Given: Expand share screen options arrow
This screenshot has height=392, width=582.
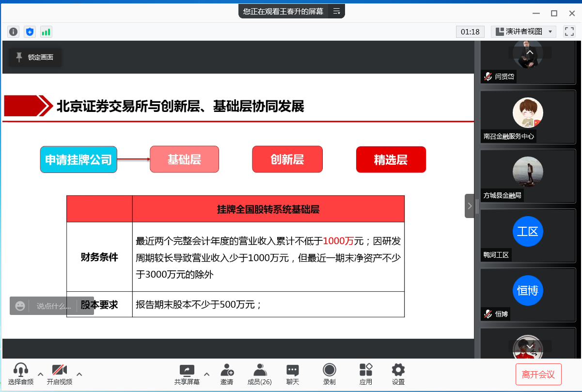Looking at the screenshot, I should [206, 374].
